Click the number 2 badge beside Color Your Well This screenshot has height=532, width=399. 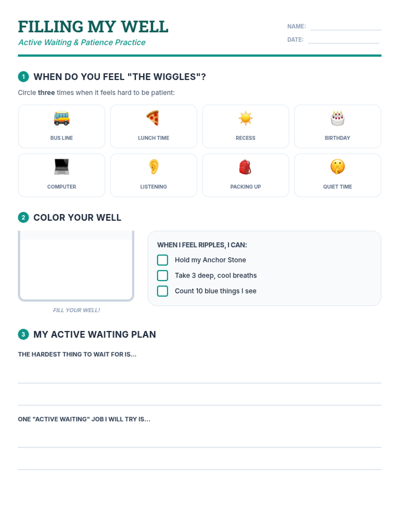[23, 217]
